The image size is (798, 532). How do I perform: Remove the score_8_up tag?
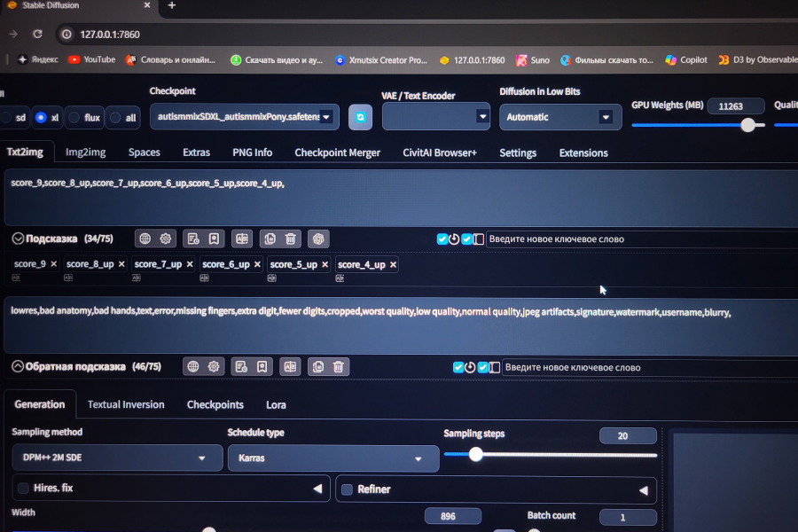121,263
